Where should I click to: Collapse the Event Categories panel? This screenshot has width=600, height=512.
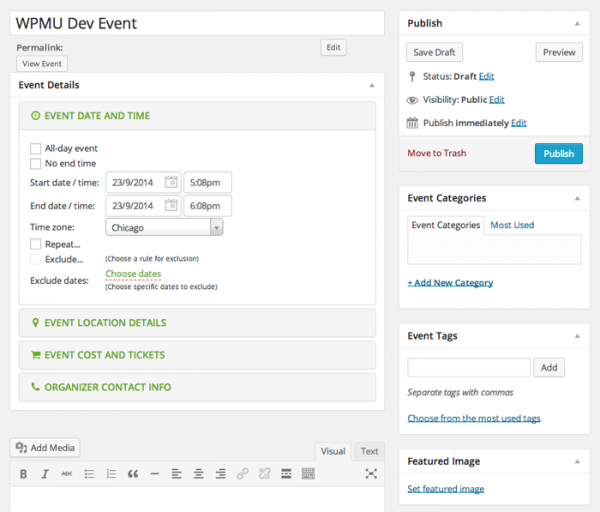(x=577, y=198)
